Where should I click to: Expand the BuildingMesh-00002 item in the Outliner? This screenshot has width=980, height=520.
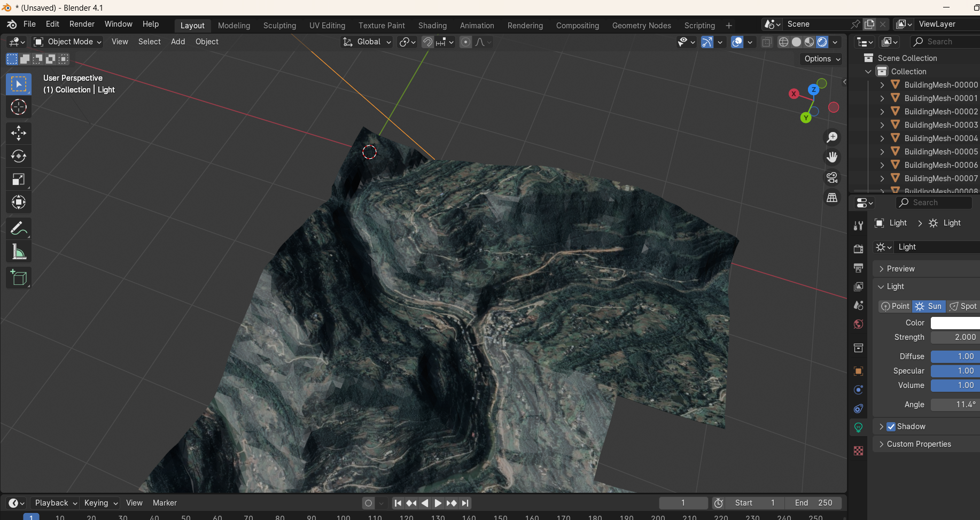pos(882,111)
